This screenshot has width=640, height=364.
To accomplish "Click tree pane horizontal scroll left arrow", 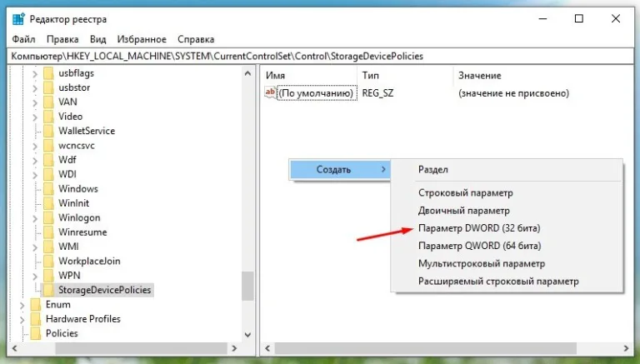I will [15, 348].
